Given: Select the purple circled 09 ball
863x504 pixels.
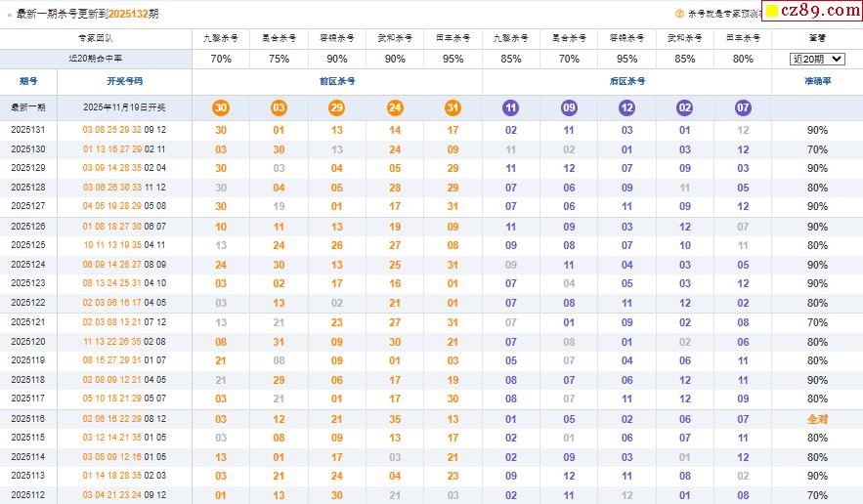Looking at the screenshot, I should click(569, 107).
